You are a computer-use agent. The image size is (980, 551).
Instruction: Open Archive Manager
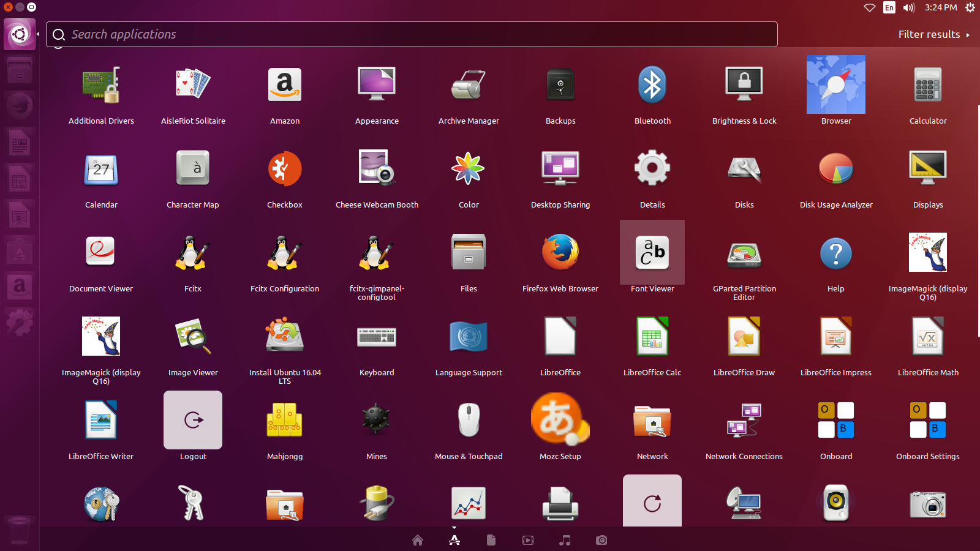469,84
